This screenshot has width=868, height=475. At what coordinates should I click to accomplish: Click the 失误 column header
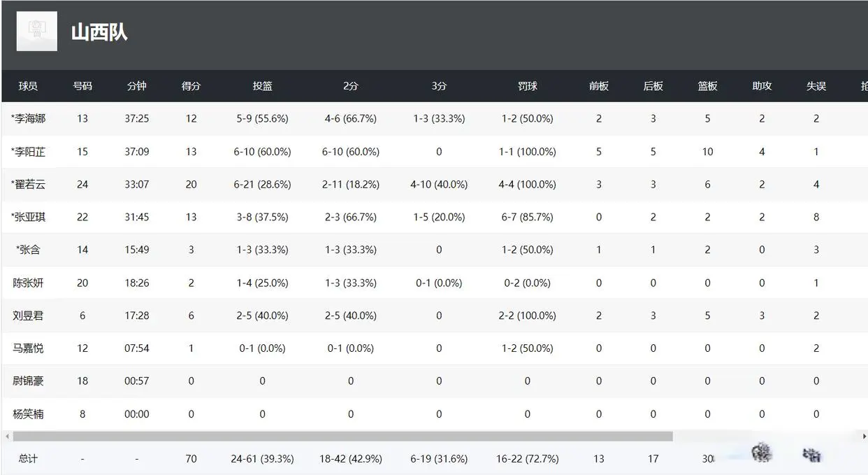pos(816,86)
